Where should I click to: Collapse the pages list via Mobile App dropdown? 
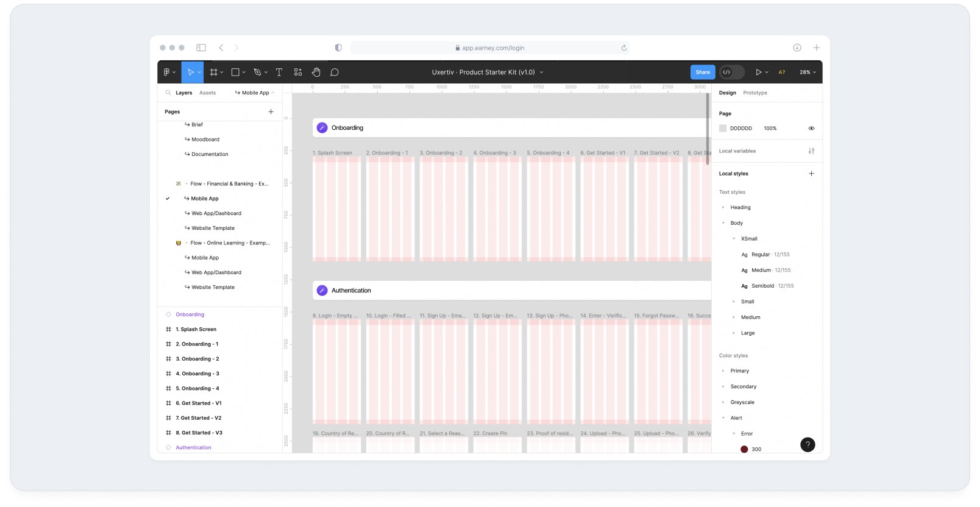coord(255,93)
